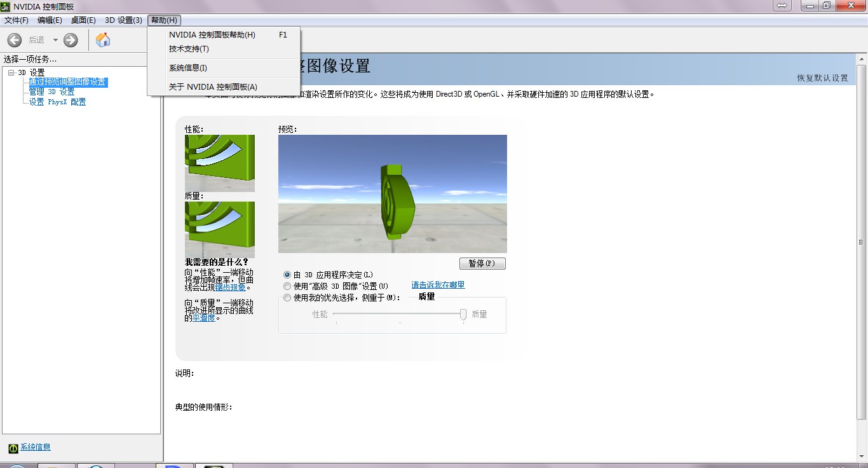Screen dimensions: 868x468
Task: Click 恢复默认设置 in the header
Action: point(823,78)
